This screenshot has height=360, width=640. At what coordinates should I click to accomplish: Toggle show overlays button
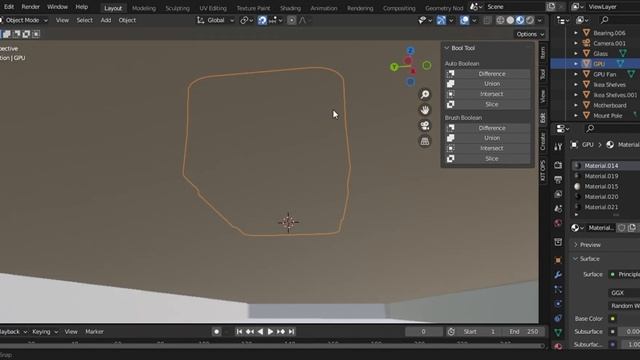click(x=464, y=20)
